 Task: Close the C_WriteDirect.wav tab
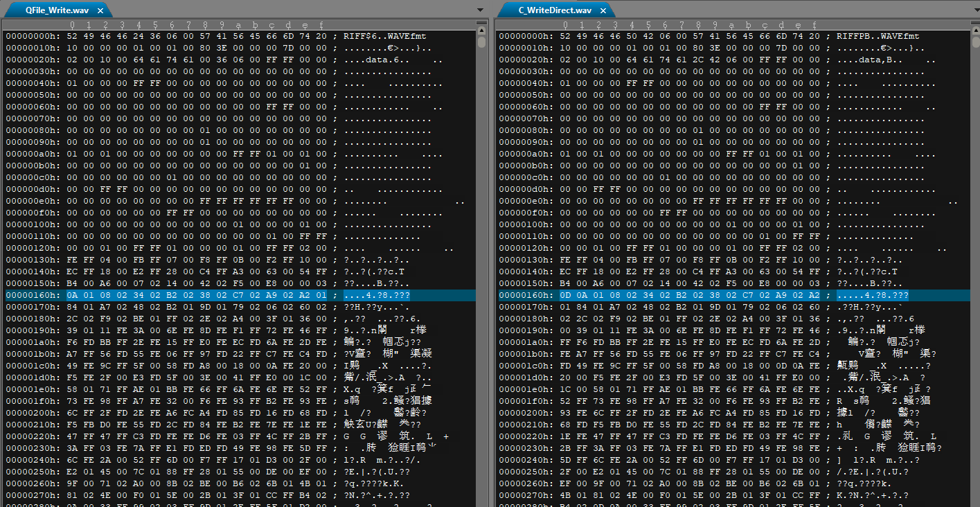tap(603, 11)
